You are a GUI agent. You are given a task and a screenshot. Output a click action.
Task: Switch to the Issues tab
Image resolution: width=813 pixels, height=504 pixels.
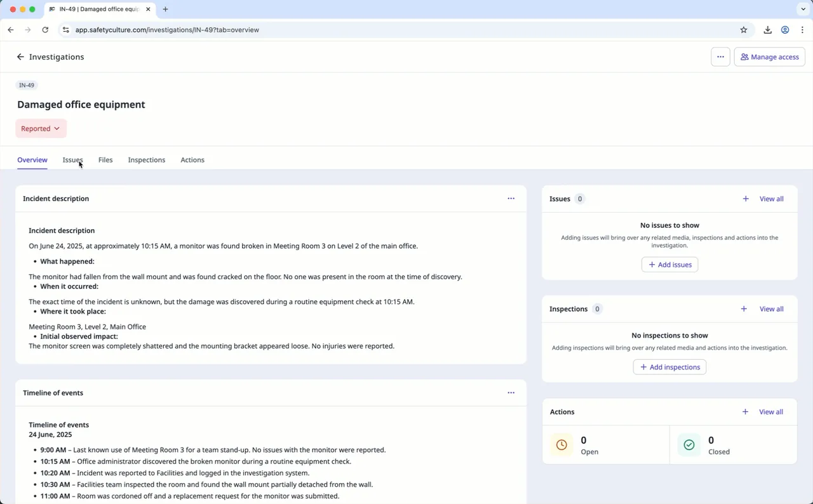click(x=72, y=160)
